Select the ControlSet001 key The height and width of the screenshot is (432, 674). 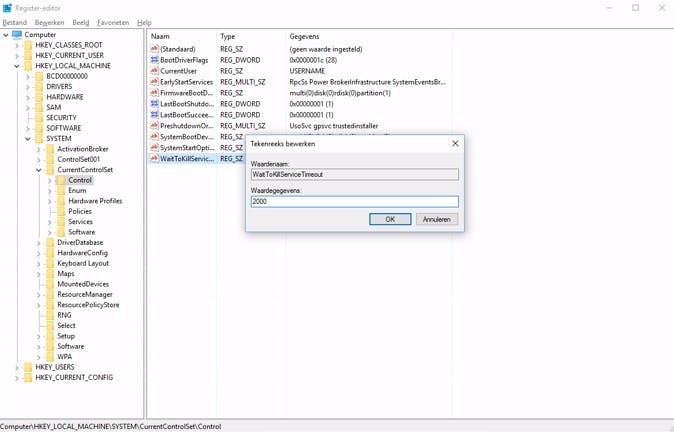tap(79, 159)
